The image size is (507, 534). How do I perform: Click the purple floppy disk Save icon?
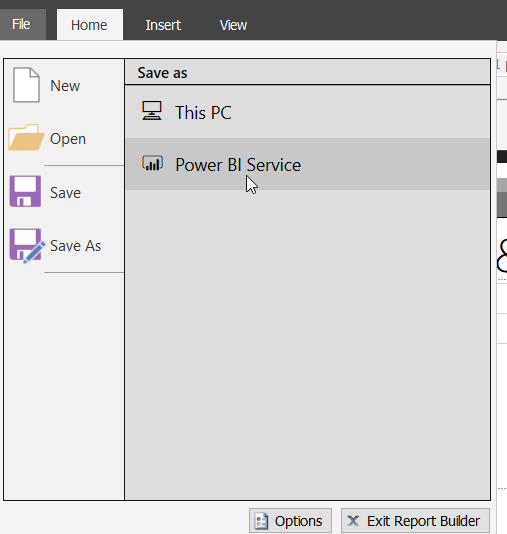(25, 191)
